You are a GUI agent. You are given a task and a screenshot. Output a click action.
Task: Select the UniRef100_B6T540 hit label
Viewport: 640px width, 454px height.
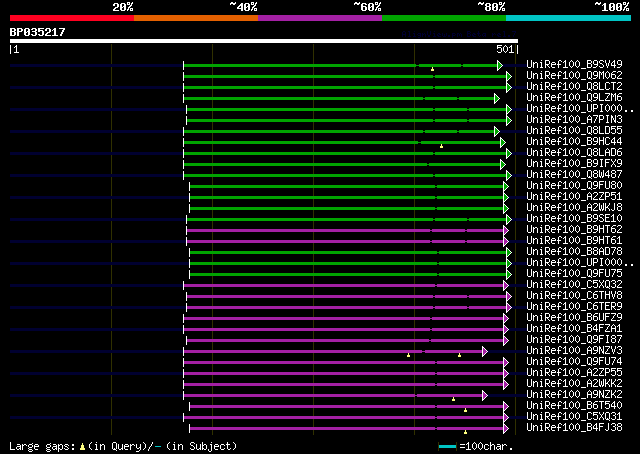[574, 406]
